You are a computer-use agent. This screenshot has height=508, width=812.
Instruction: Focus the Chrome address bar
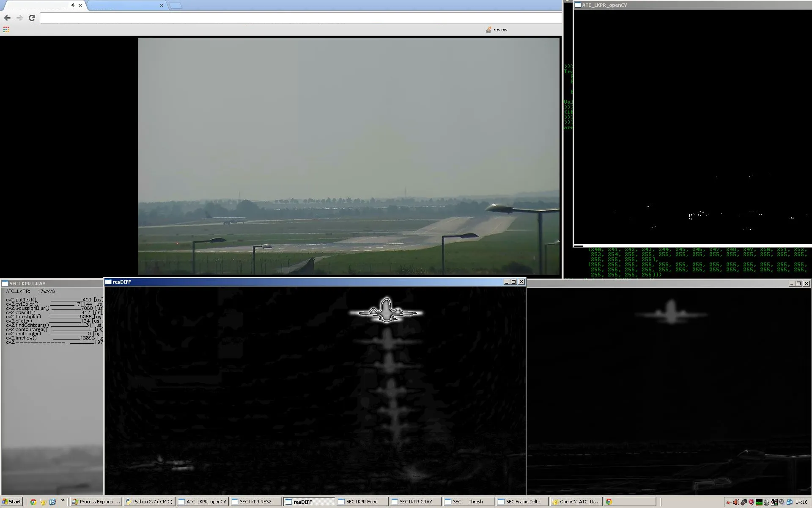click(296, 18)
